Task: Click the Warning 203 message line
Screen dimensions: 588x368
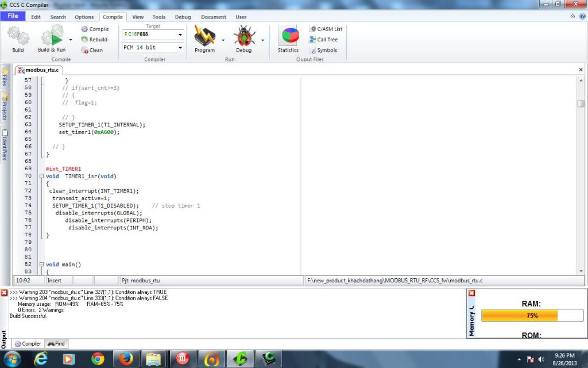Action: coord(88,292)
